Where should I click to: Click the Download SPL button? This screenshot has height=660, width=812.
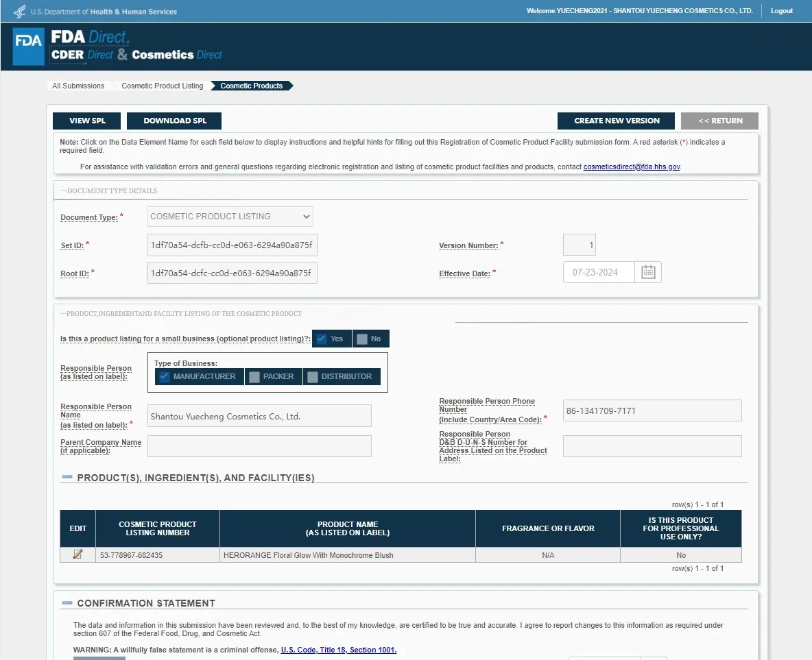coord(174,121)
